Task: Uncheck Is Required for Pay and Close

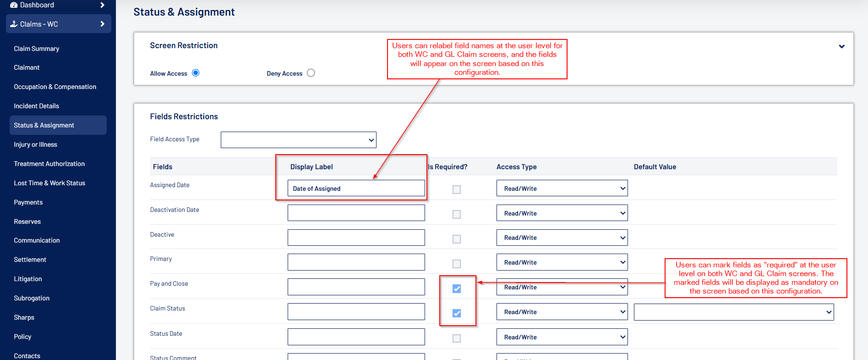Action: 457,288
